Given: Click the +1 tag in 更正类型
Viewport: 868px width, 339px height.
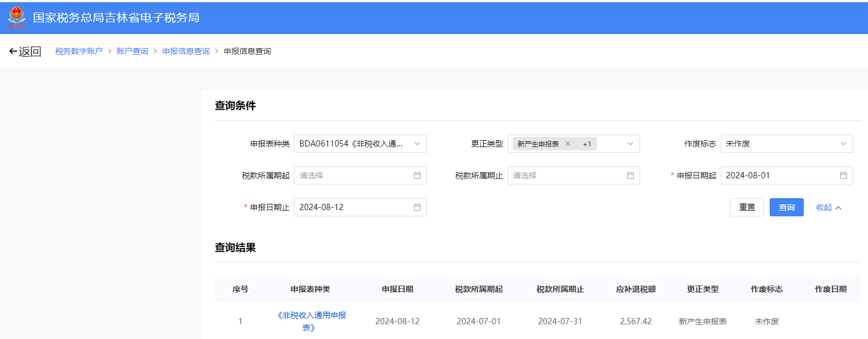Looking at the screenshot, I should click(587, 144).
